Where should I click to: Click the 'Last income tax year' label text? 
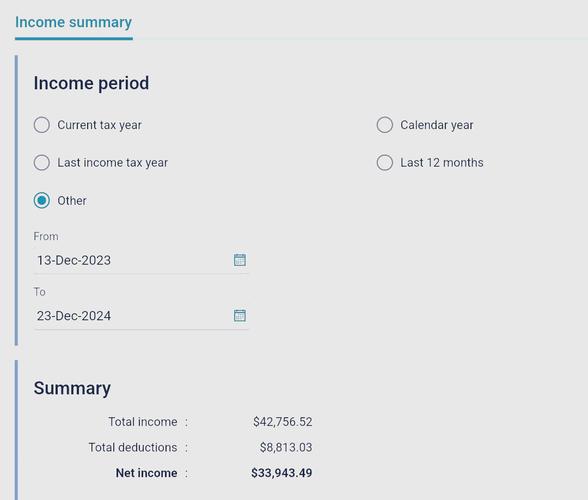click(112, 163)
